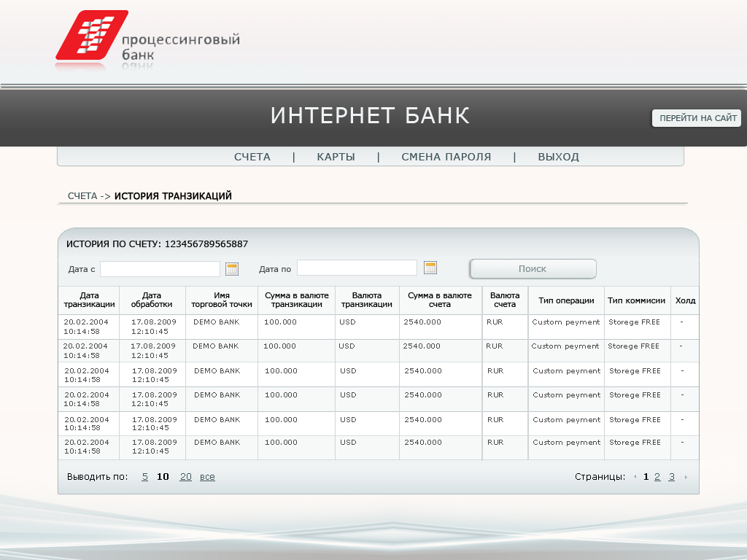Select СМЕНА ПАРОЛЯ in navigation
This screenshot has width=747, height=560.
point(446,157)
